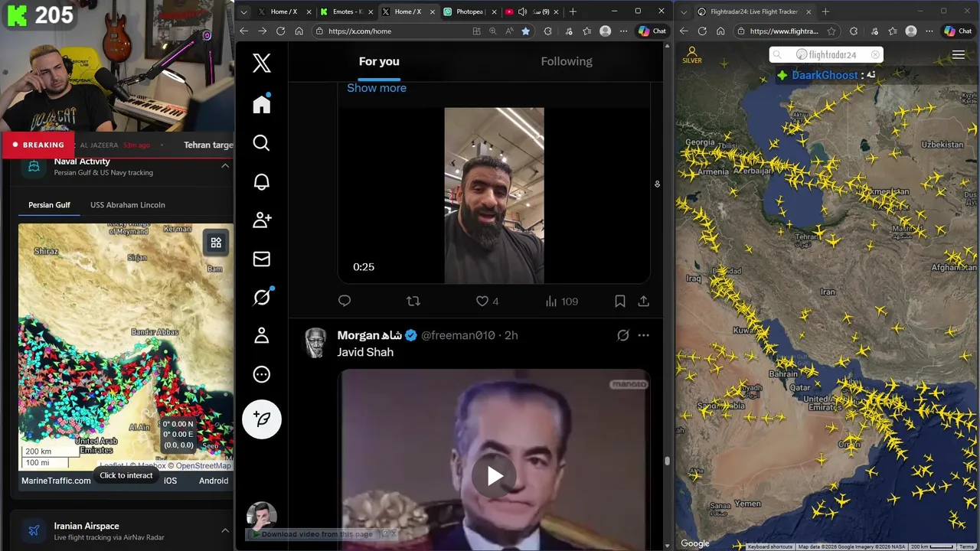Open Morgan's profile name link
The image size is (980, 551).
coord(370,335)
